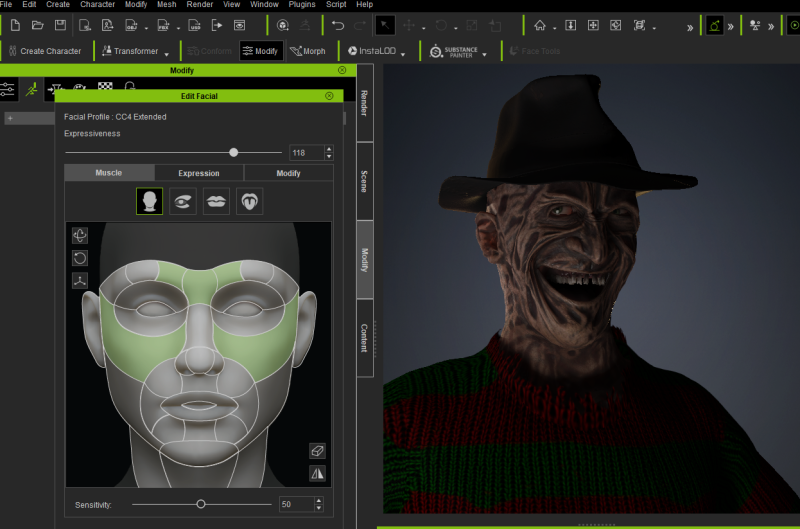Click the green play circle icon
Viewport: 800px width, 529px height.
coord(795,25)
